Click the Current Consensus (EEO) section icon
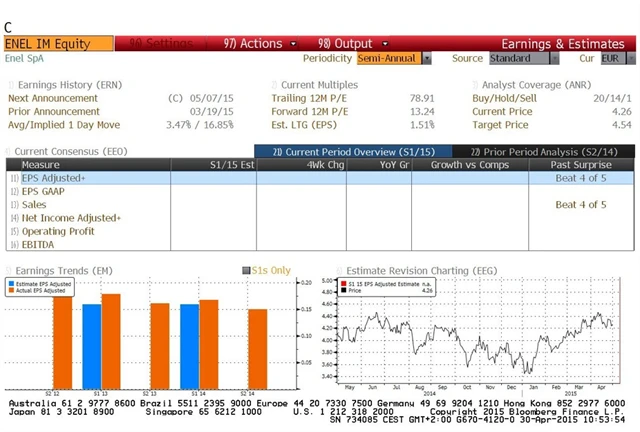The height and width of the screenshot is (432, 640). 9,150
